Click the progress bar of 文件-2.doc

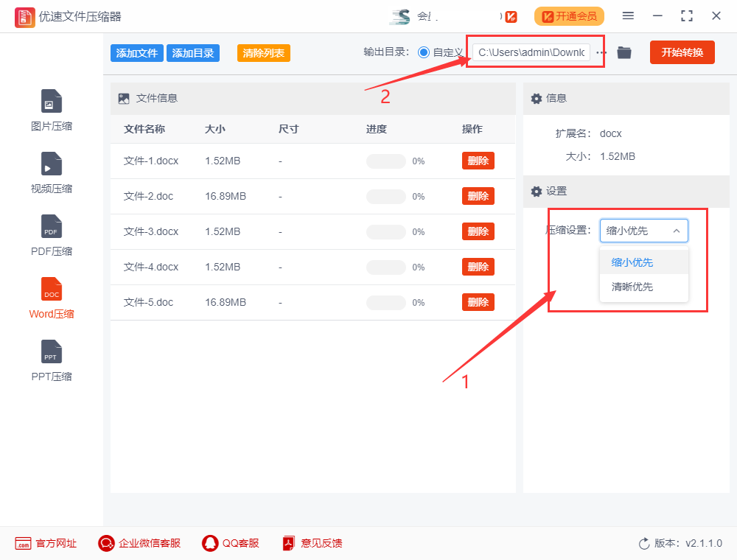click(385, 196)
